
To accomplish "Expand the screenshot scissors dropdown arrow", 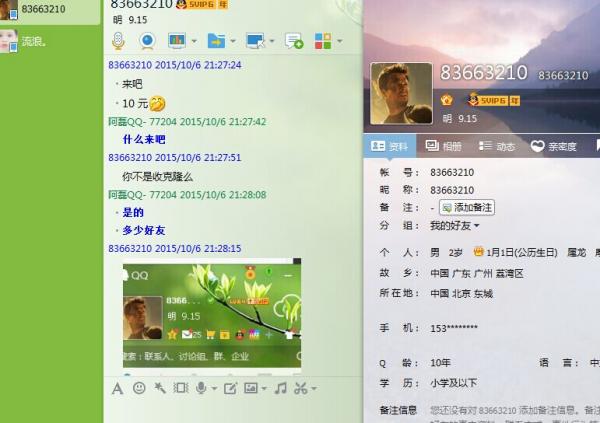I will [x=314, y=389].
